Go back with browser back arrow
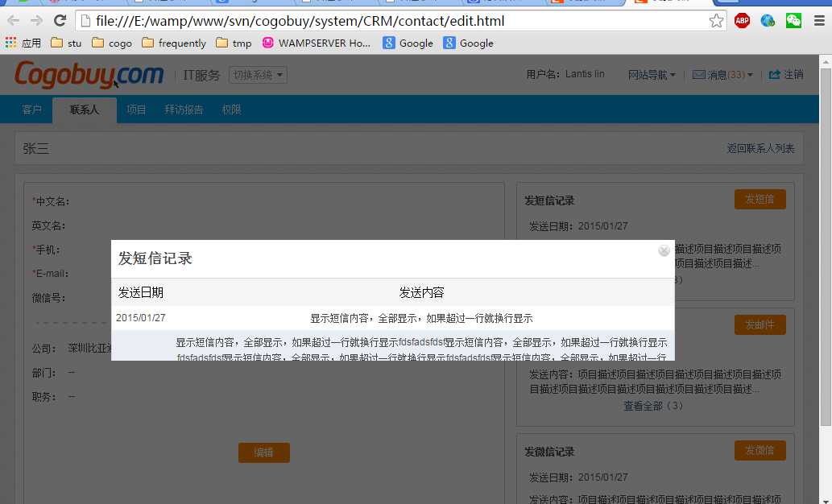Viewport: 832px width, 504px height. point(13,21)
